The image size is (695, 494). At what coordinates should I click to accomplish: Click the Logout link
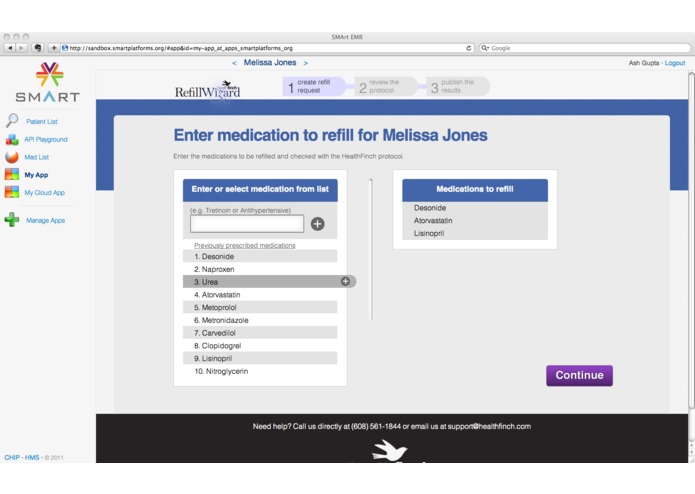click(x=675, y=63)
